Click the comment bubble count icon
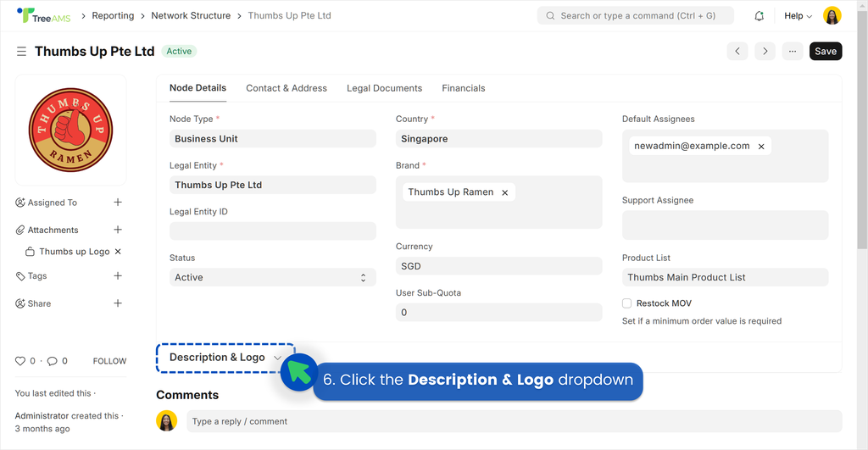This screenshot has height=450, width=868. [52, 361]
